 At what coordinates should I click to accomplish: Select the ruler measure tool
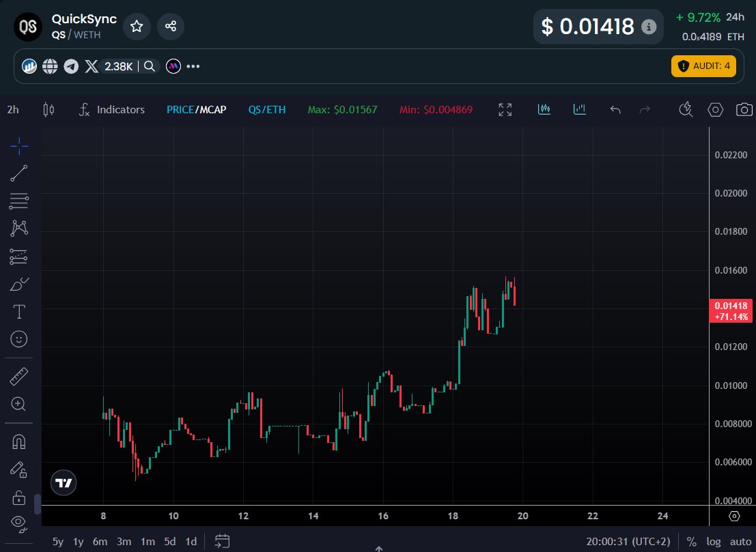19,376
